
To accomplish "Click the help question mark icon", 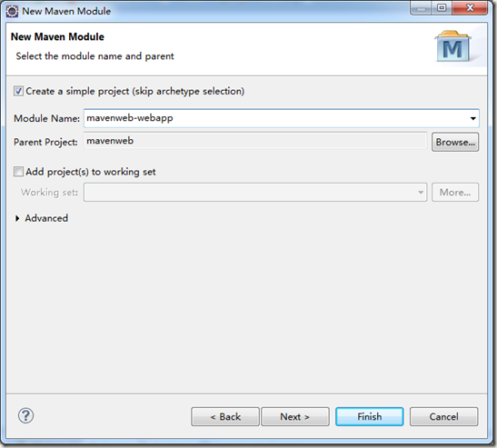I will [x=25, y=415].
